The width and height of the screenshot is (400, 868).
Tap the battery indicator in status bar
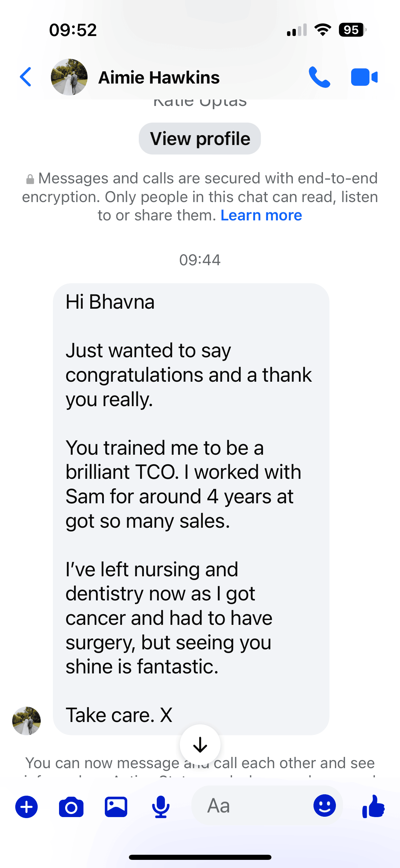tap(353, 30)
